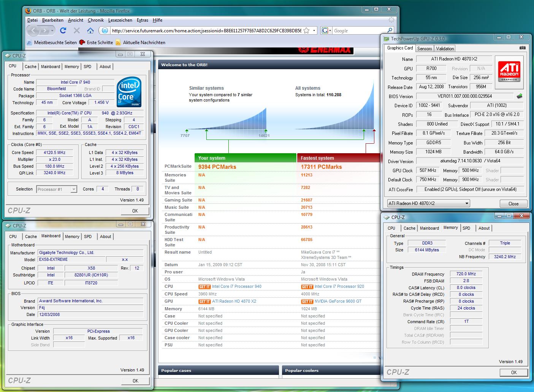
Task: Open the Extras menu
Action: coord(143,20)
